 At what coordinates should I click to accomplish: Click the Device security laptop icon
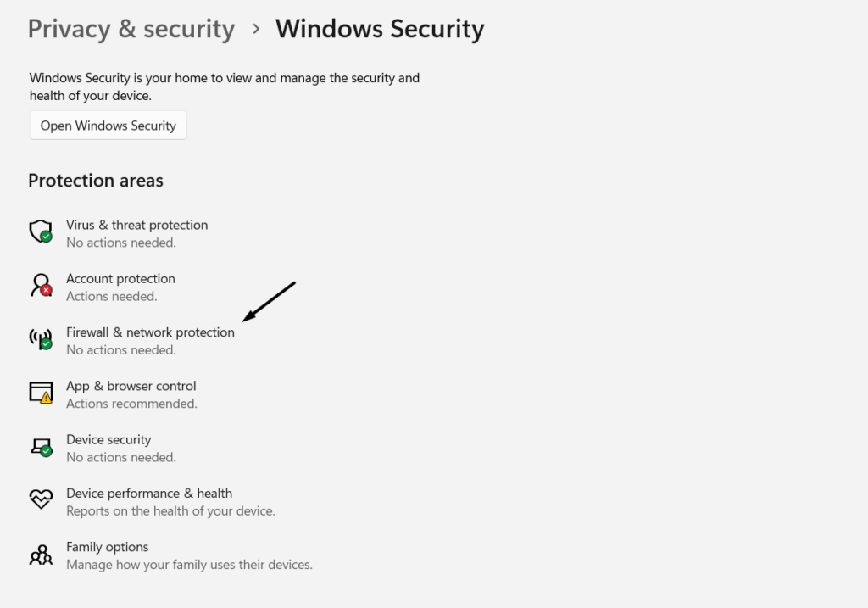point(41,446)
